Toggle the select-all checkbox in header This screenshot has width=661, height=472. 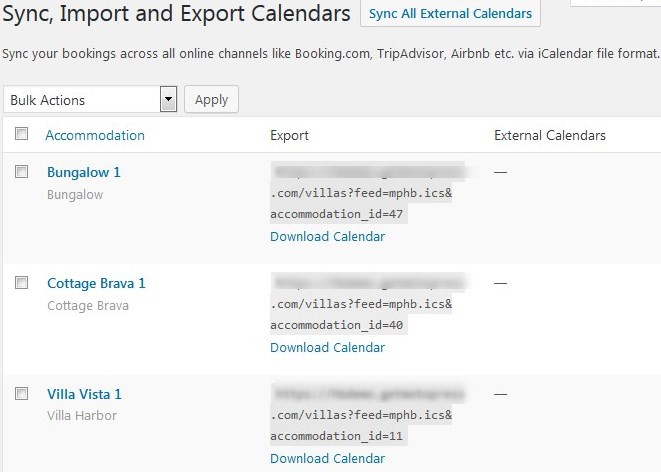21,134
